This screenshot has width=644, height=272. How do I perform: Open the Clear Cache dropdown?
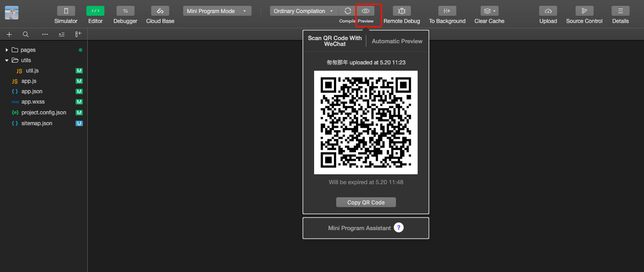point(489,11)
